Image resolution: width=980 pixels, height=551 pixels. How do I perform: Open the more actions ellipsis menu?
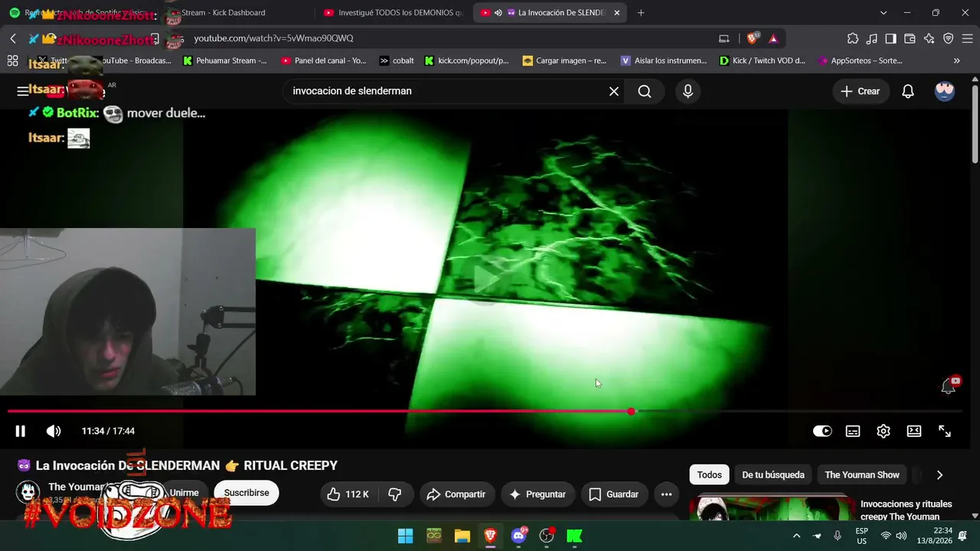tap(666, 494)
